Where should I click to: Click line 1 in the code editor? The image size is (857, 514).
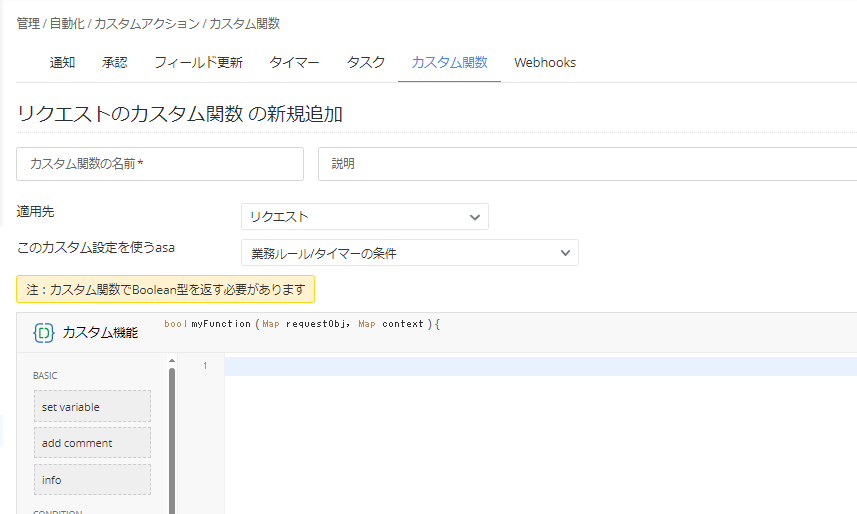tap(540, 366)
